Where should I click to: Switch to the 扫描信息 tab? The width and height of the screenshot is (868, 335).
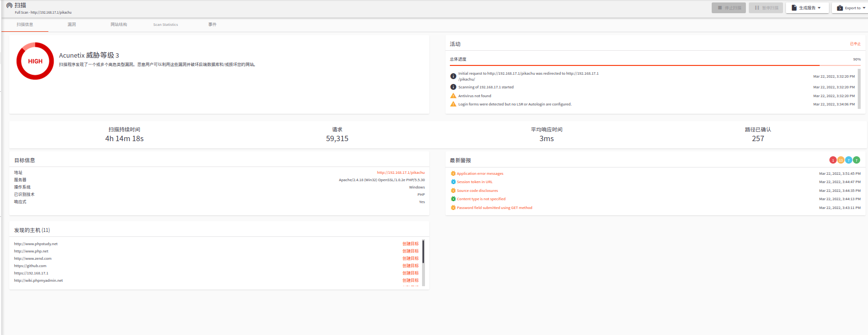[25, 24]
